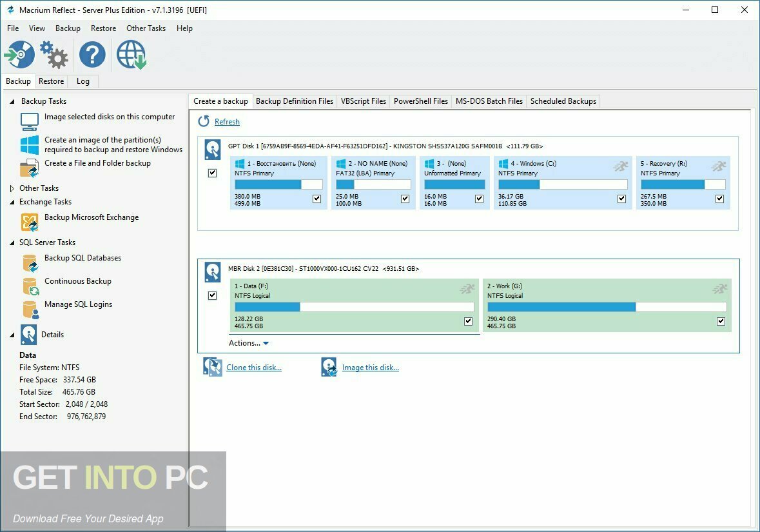Screen dimensions: 760x532
Task: Click the Image this disk link
Action: point(370,368)
